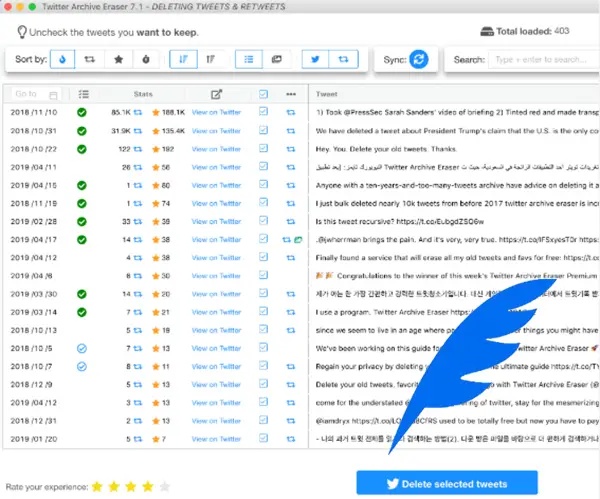600x499 pixels.
Task: Open calendar icon next to Go to
Action: (x=54, y=95)
